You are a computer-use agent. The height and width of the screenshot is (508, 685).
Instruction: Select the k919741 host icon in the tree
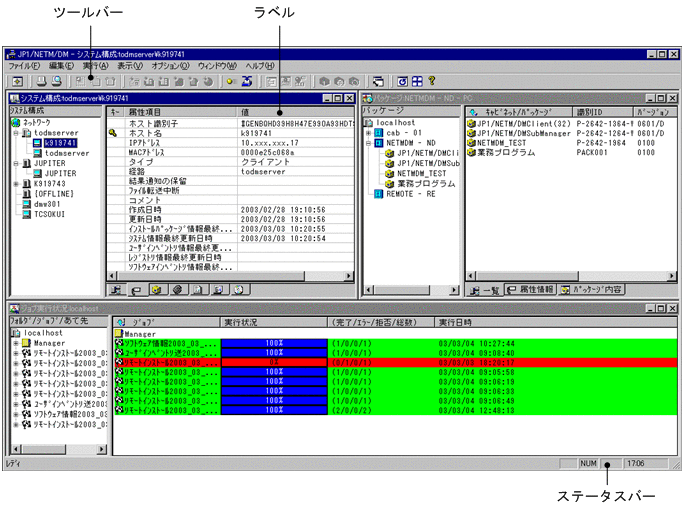click(x=36, y=143)
